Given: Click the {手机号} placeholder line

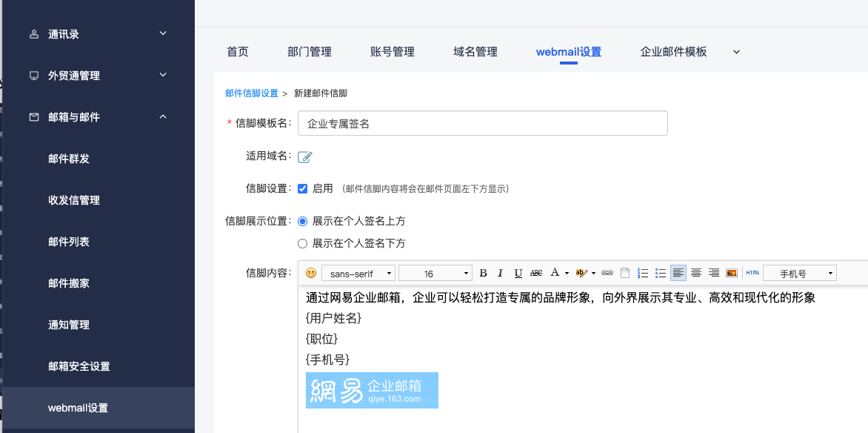Looking at the screenshot, I should point(327,360).
